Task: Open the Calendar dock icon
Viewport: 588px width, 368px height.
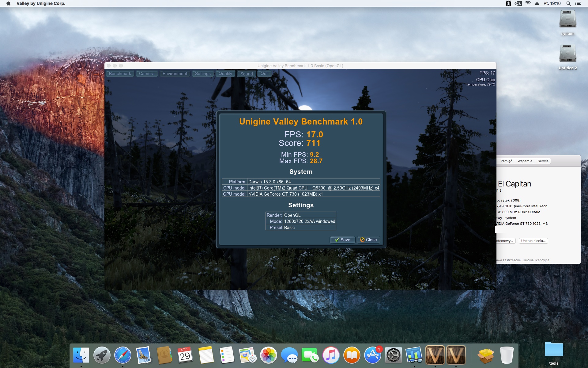Action: 185,355
